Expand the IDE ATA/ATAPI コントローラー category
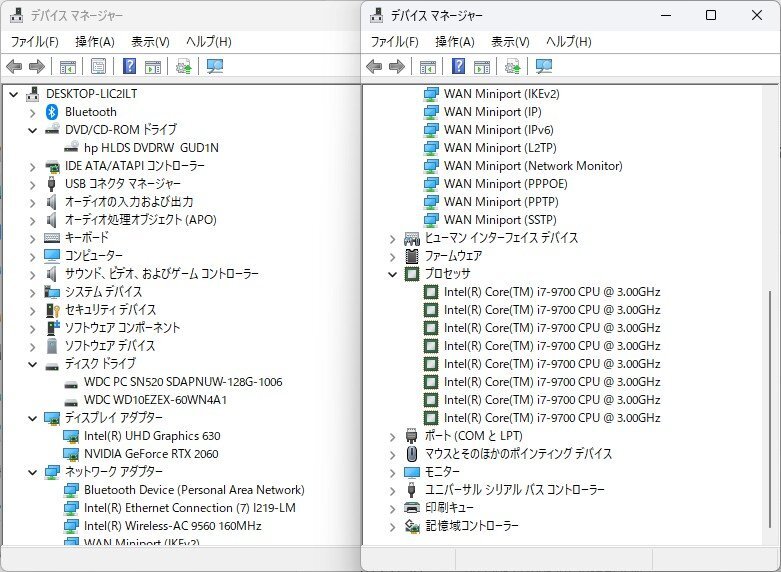781x572 pixels. click(33, 166)
